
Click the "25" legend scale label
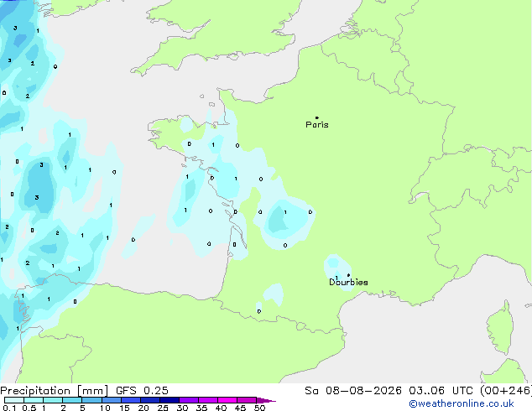[x=163, y=408]
